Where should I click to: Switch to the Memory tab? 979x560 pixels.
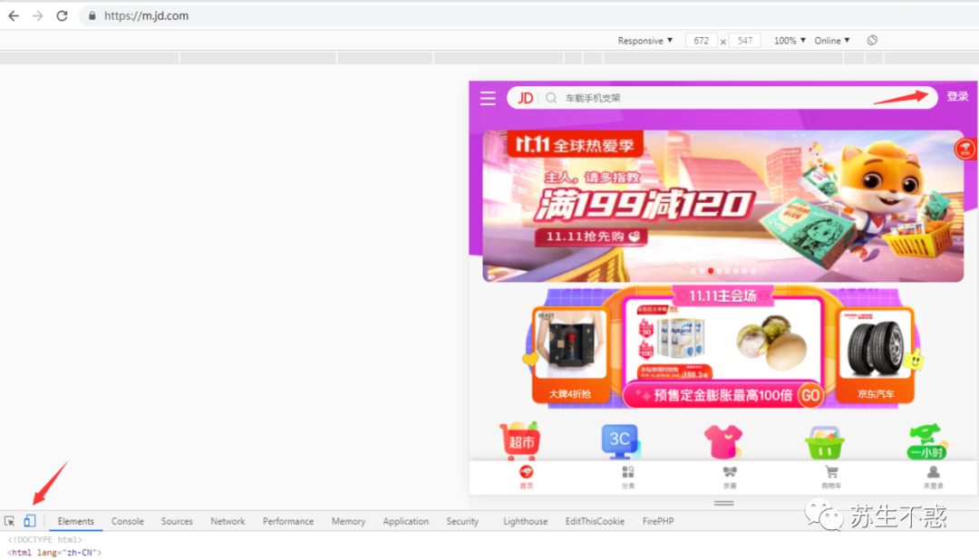(348, 521)
